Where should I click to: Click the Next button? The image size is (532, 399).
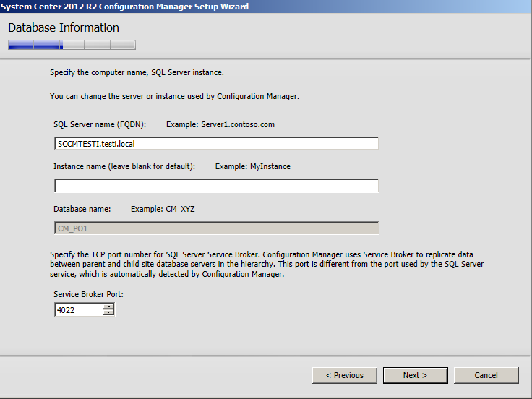[416, 375]
